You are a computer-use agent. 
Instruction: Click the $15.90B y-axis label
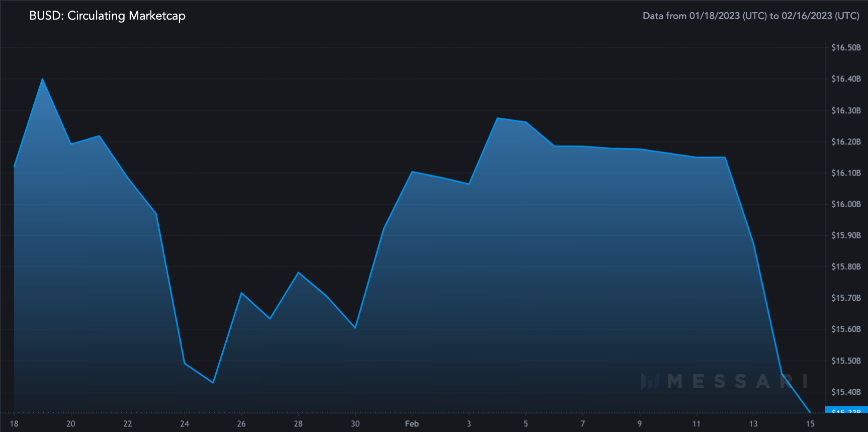[x=846, y=235]
